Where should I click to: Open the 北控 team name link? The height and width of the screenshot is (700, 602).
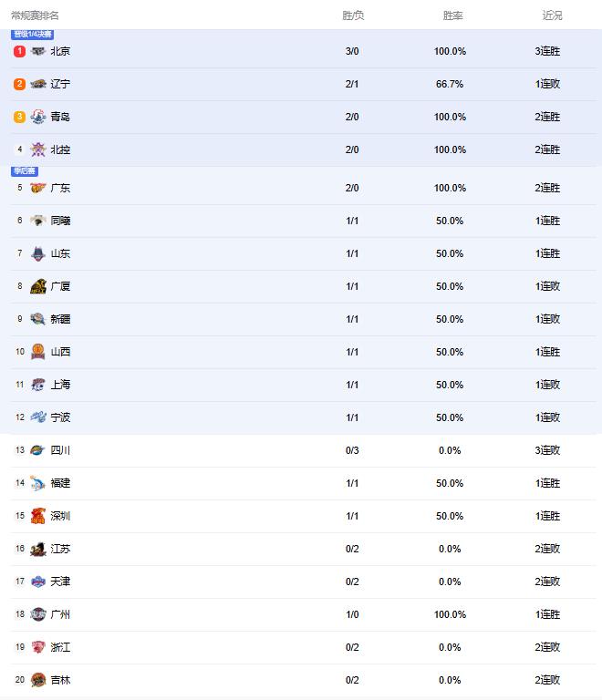click(x=60, y=149)
